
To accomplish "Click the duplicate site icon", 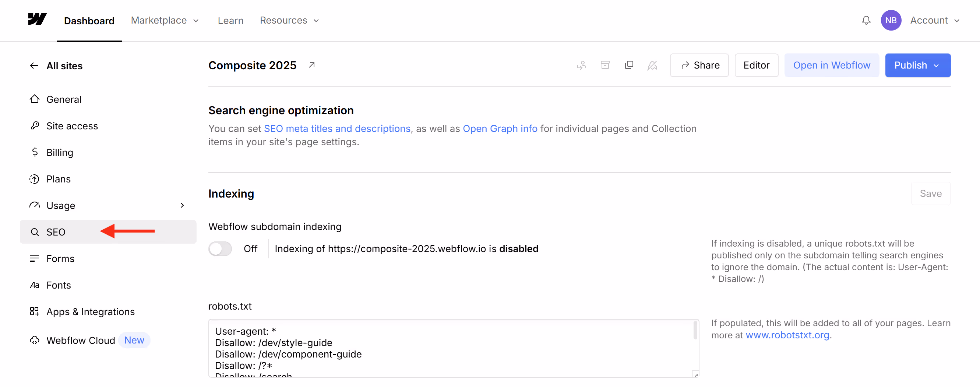I will tap(629, 65).
